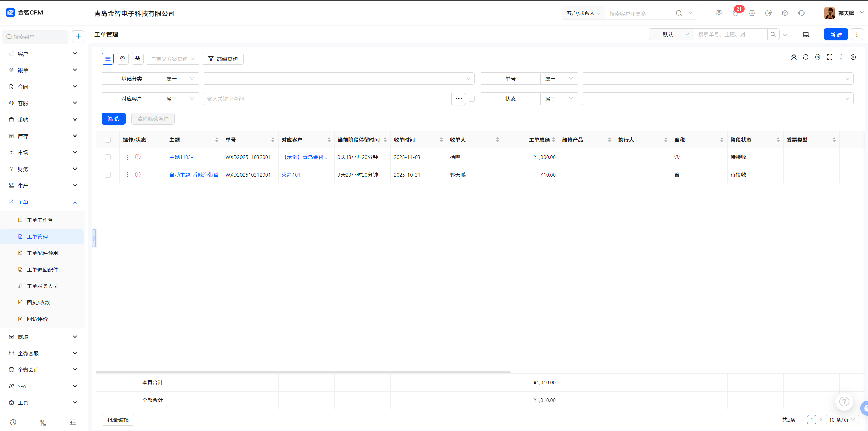
Task: Open notification bell with 21 badge
Action: (x=735, y=13)
